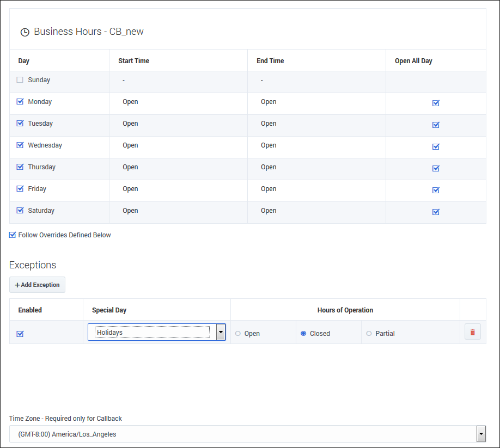Select the Open hours radio button
The width and height of the screenshot is (500, 448).
pyautogui.click(x=238, y=334)
